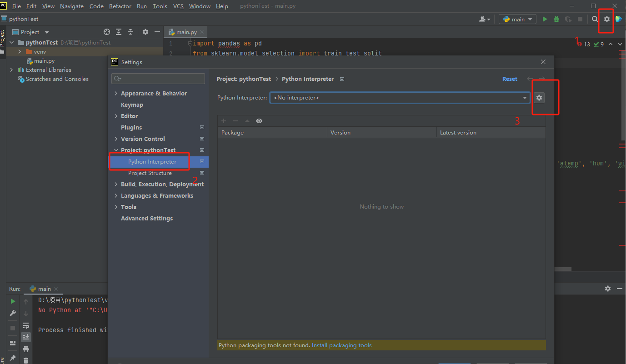Click next highlighted error down arrow in editor
626x364 pixels.
620,44
